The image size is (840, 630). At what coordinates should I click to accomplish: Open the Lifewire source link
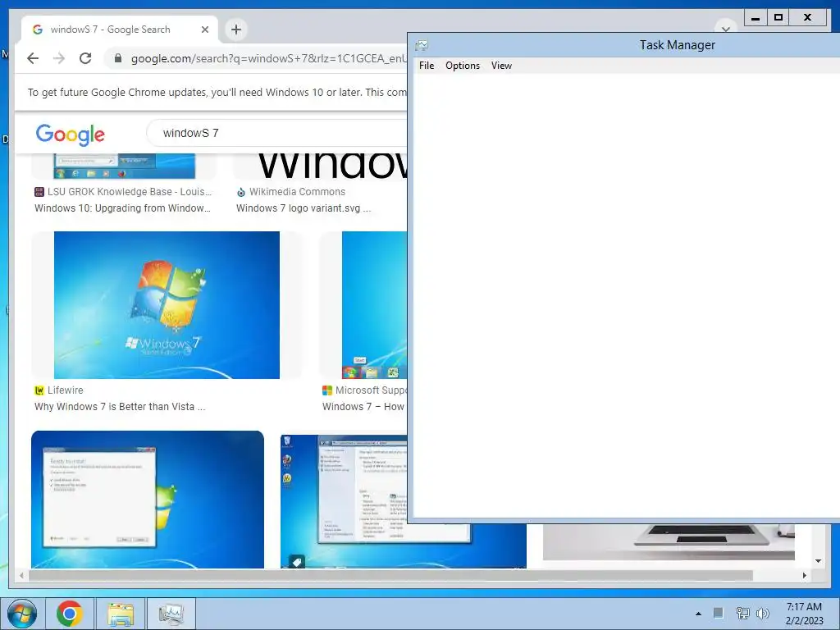click(59, 390)
